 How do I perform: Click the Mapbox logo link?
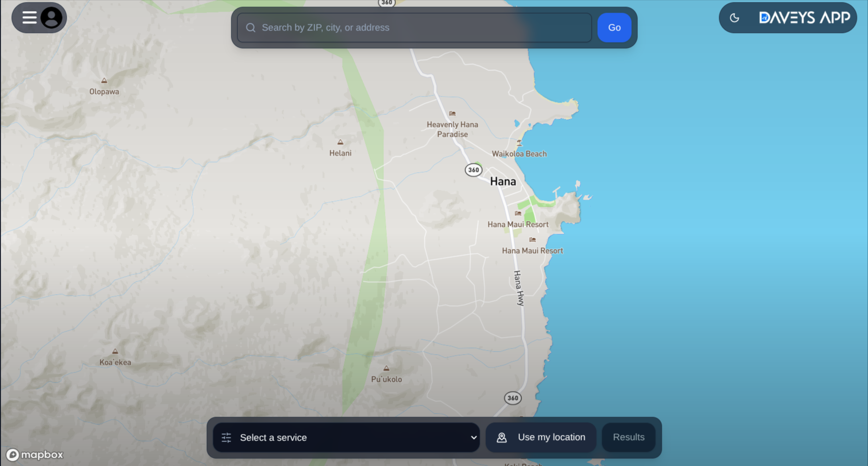tap(35, 455)
